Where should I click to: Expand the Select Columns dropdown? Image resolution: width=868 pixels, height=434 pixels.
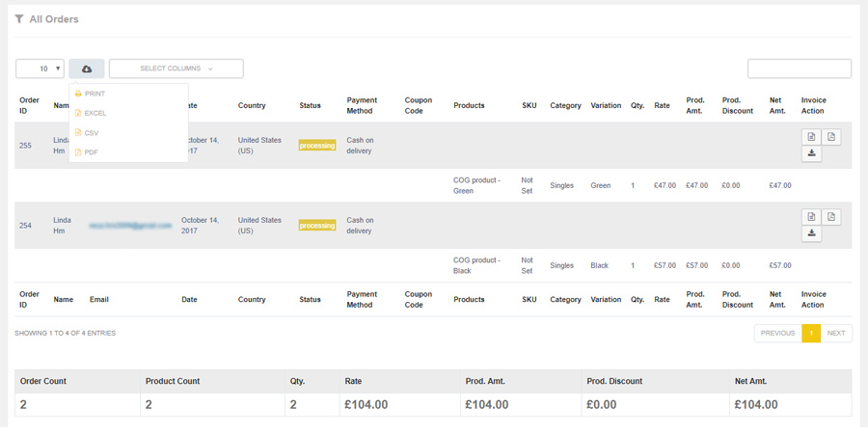176,68
